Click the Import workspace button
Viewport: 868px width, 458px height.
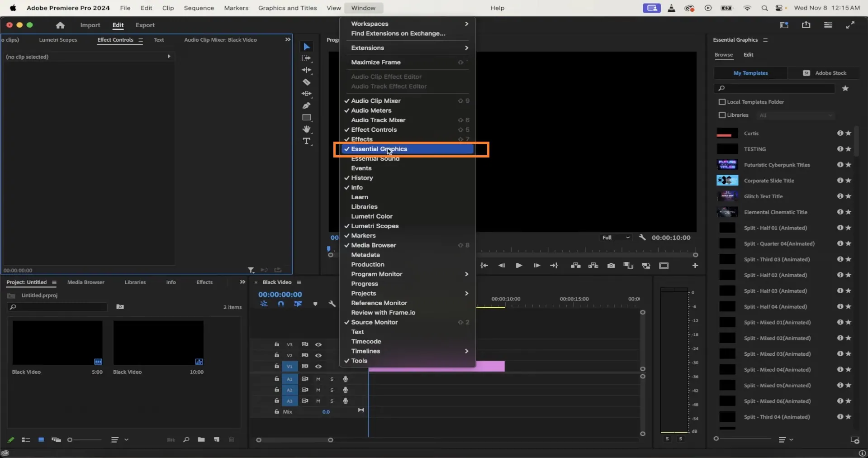[90, 25]
